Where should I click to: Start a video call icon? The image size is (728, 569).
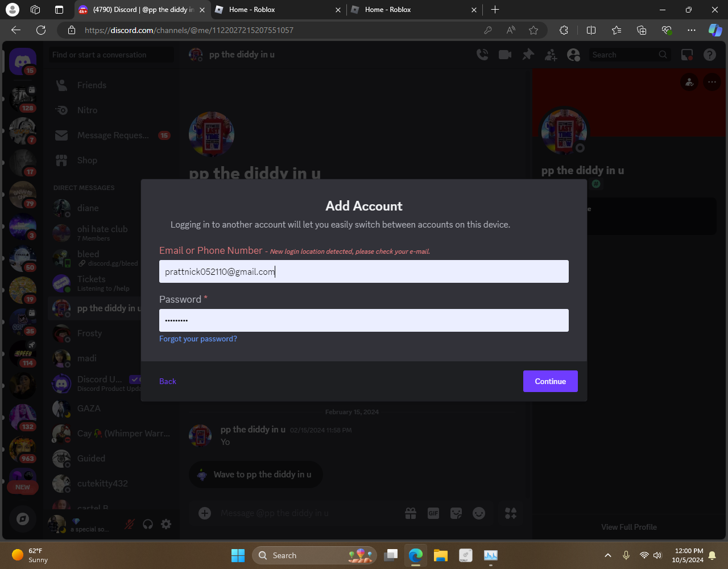tap(505, 55)
